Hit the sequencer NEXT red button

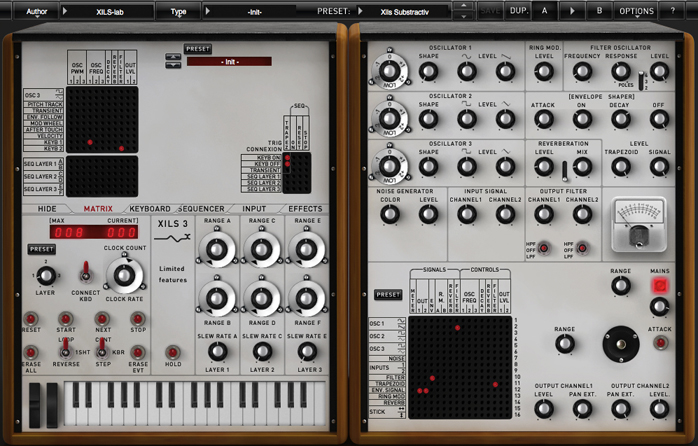pos(102,319)
